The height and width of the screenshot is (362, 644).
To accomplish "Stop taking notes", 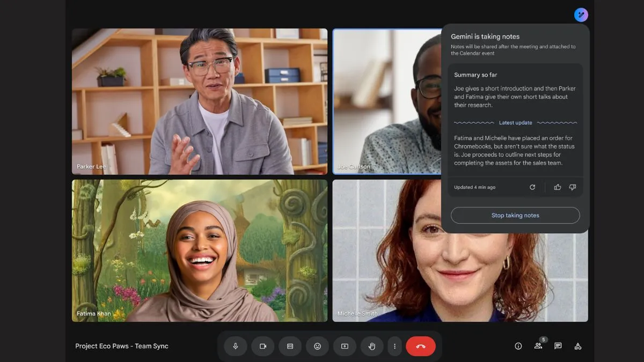I will tap(515, 215).
